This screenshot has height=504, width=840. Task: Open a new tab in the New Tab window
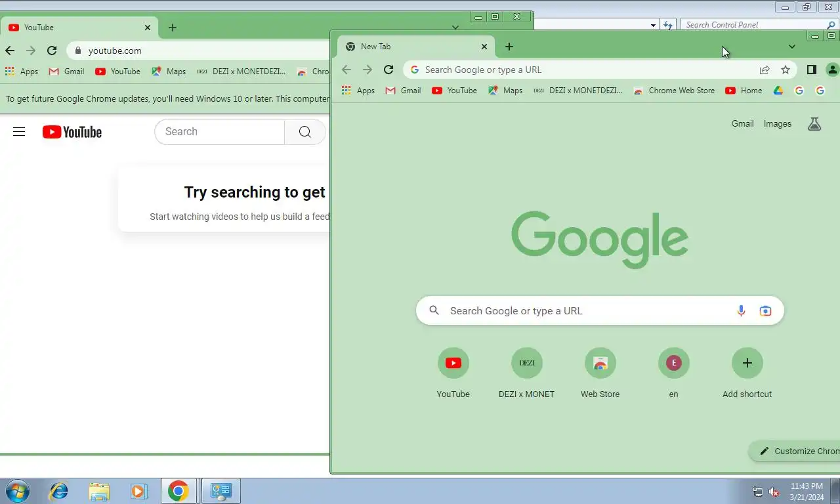509,47
